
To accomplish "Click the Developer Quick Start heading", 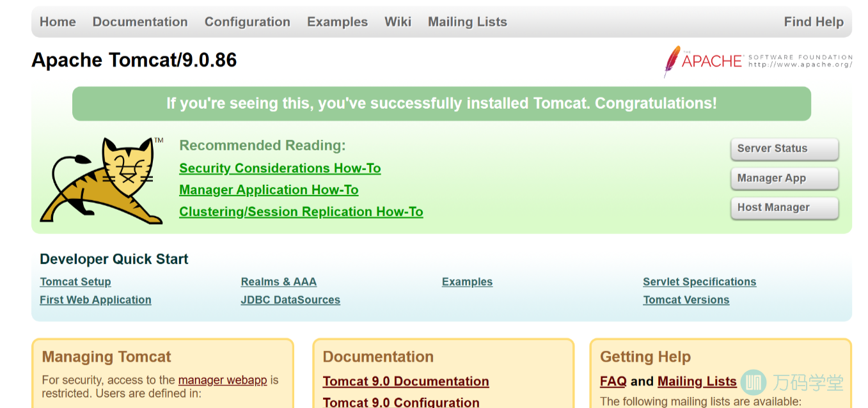I will pyautogui.click(x=114, y=259).
